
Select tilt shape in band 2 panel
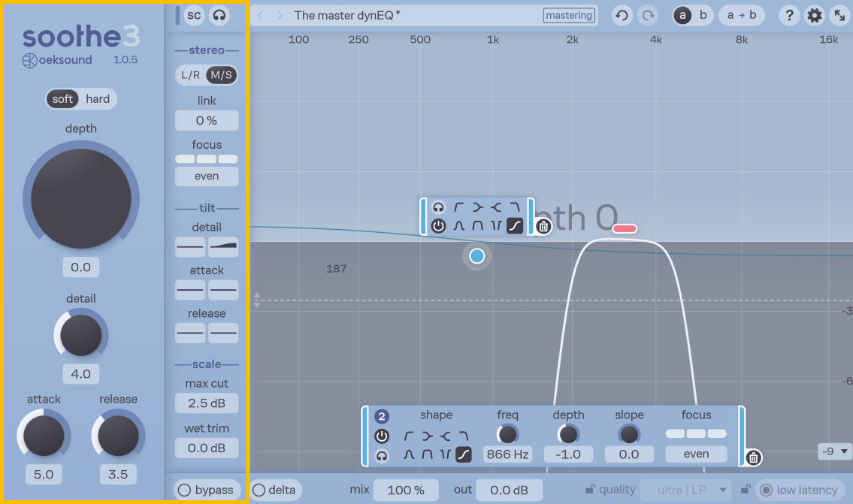(x=464, y=454)
